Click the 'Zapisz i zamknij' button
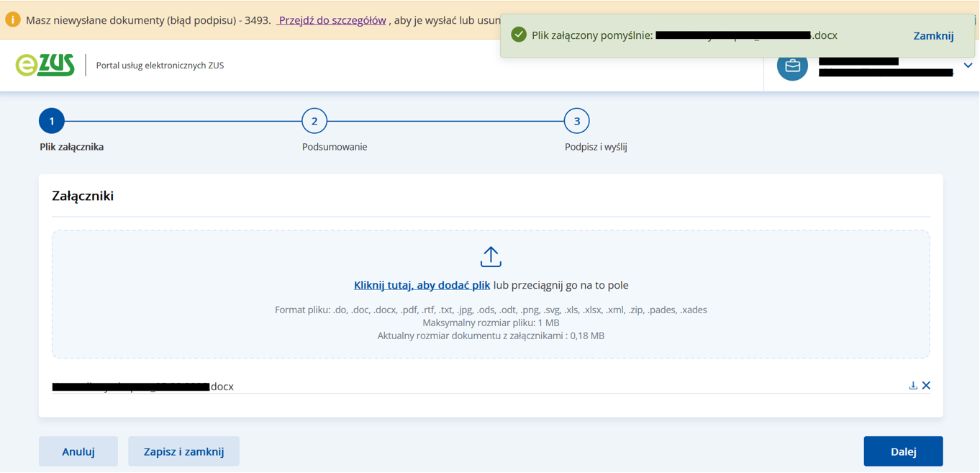This screenshot has width=980, height=473. point(183,451)
